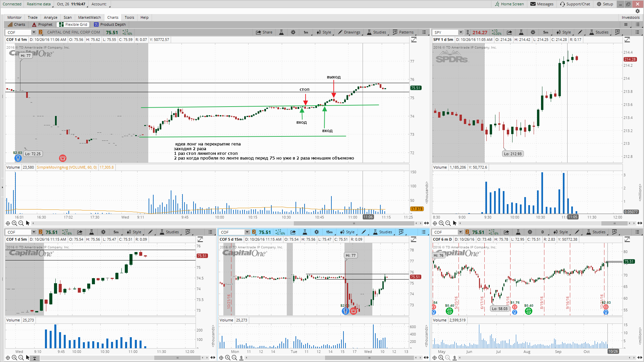Screen dimensions: 644x362
Task: Open Support/Chat
Action: point(575,4)
